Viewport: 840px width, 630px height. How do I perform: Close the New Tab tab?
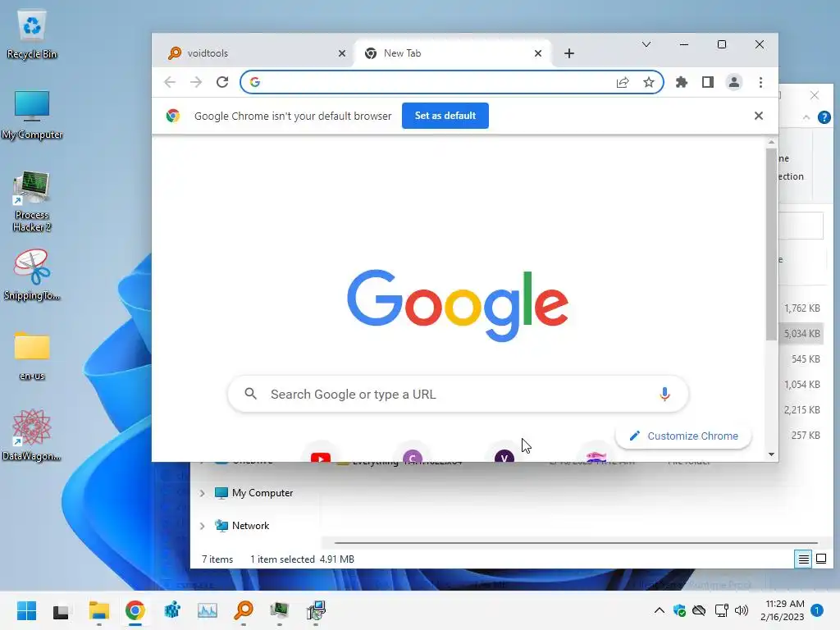point(538,53)
